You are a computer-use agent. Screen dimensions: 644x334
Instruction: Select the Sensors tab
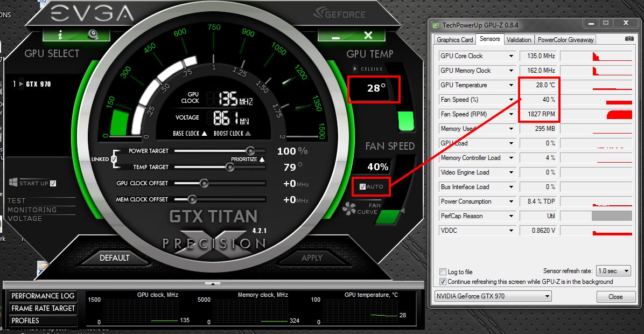(489, 39)
